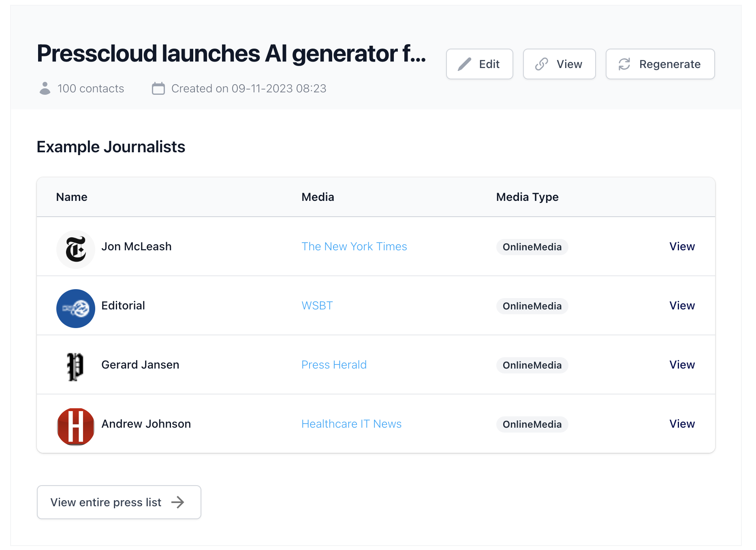
Task: Sort by the Media Type column header
Action: [527, 197]
